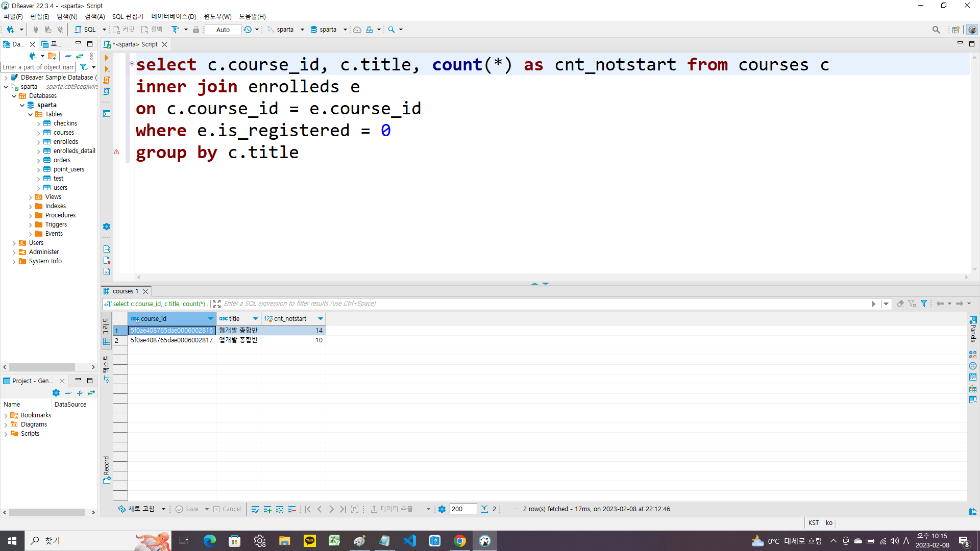Toggle the transaction lock icon in toolbar
Image resolution: width=980 pixels, height=551 pixels.
(x=196, y=30)
